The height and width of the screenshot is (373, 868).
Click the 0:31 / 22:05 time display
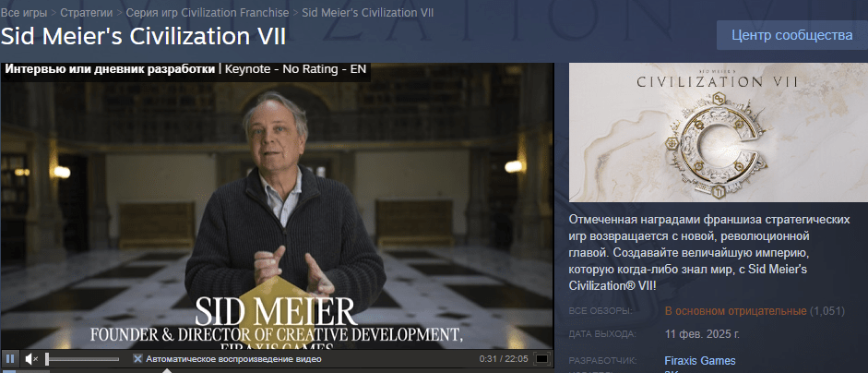(x=504, y=359)
